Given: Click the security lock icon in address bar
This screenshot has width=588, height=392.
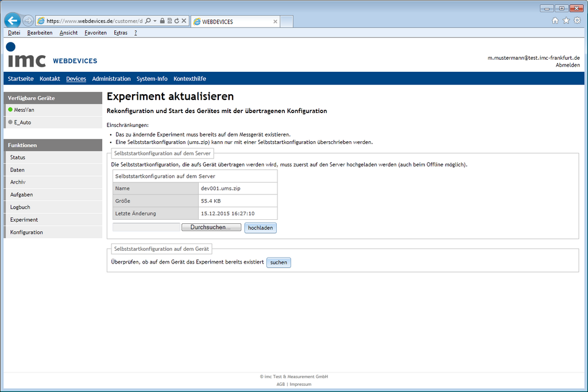Looking at the screenshot, I should tap(163, 21).
